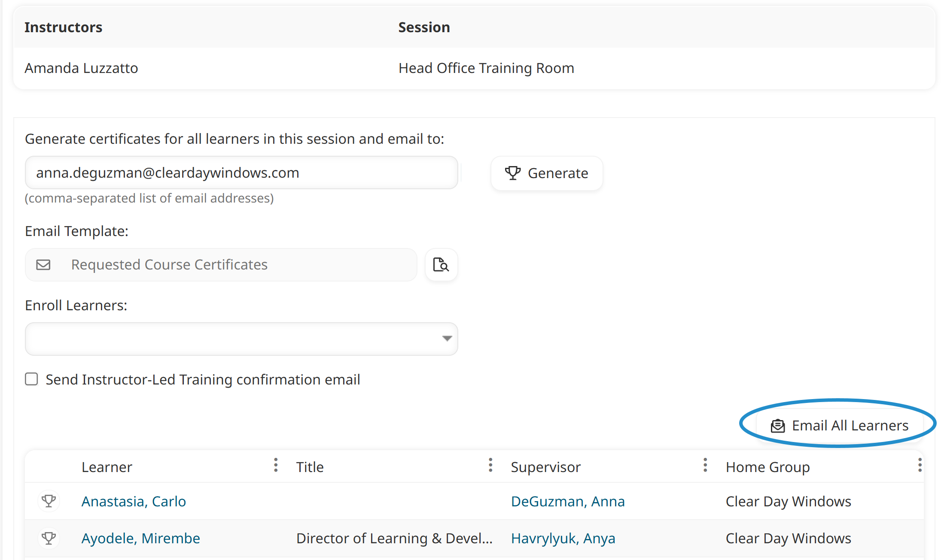Viewport: 941px width, 560px height.
Task: Preview email template with document-search icon
Action: [441, 265]
